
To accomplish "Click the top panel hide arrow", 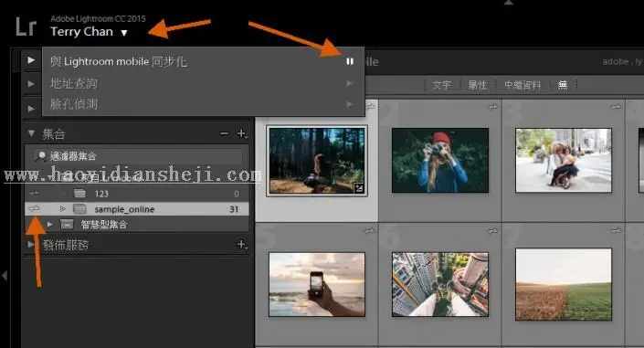I will (x=509, y=3).
